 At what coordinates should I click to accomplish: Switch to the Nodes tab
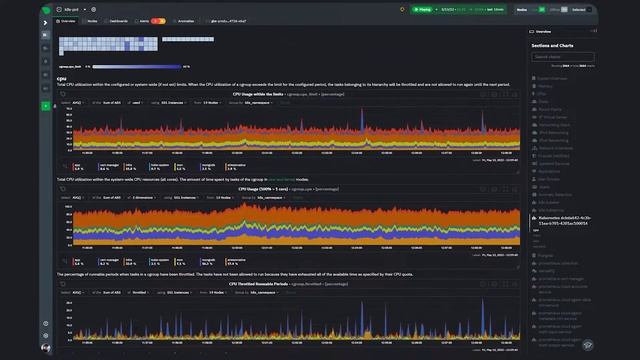tap(90, 21)
